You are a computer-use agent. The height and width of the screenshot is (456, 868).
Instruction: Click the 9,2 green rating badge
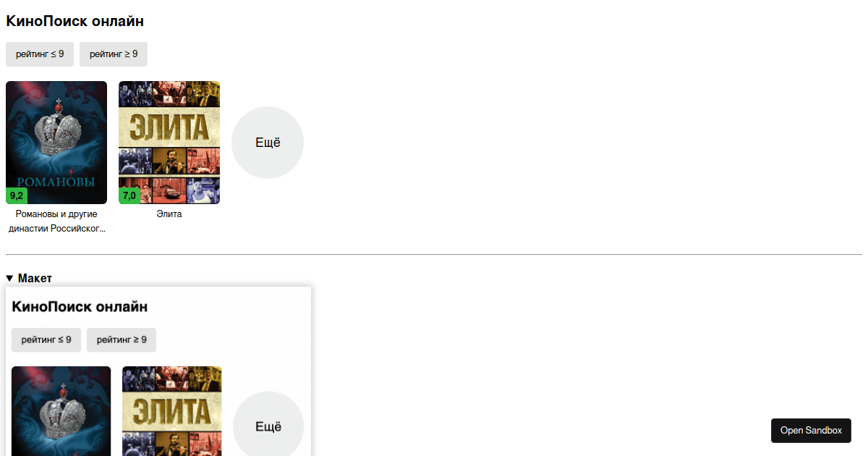tap(17, 195)
